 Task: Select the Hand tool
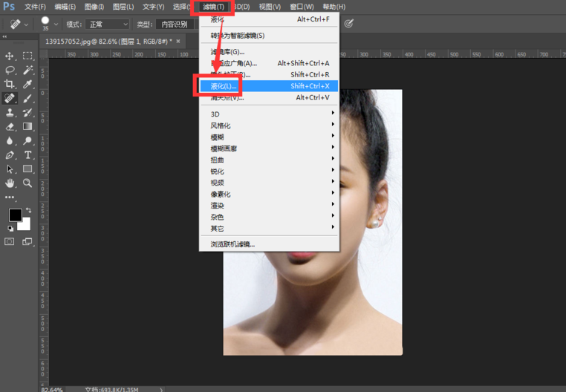(10, 183)
